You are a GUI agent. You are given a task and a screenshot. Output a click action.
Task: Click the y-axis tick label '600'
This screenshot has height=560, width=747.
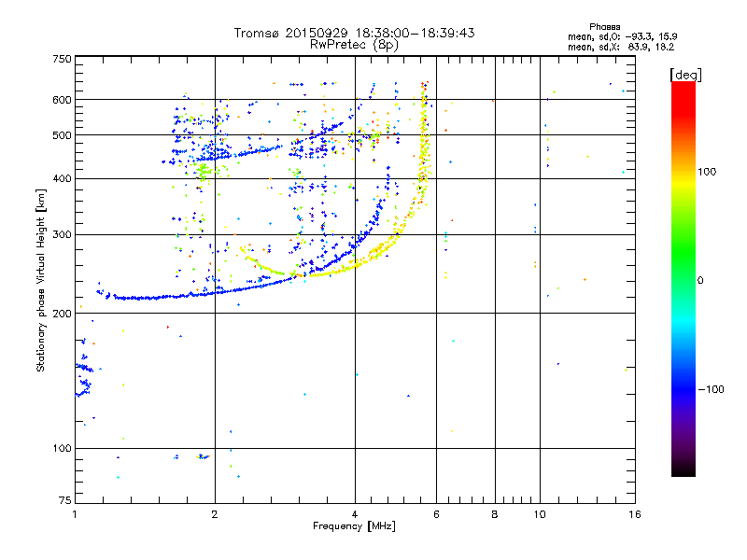coord(62,100)
